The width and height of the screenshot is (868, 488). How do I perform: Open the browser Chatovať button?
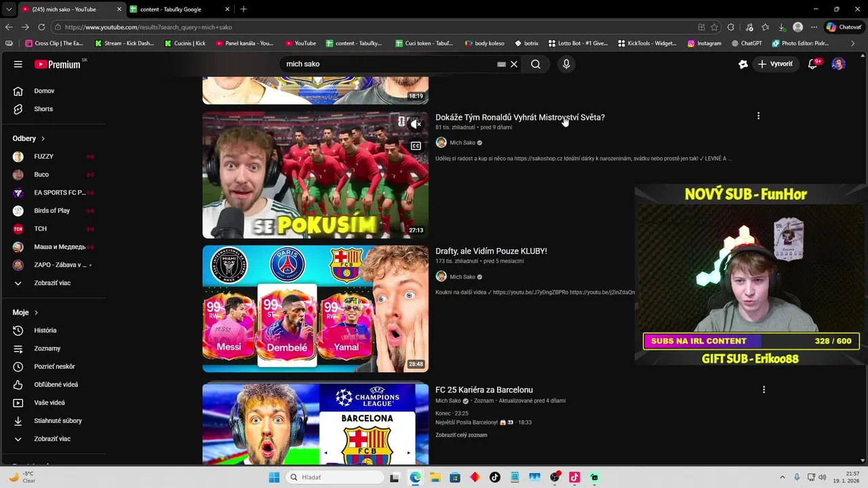[x=844, y=27]
